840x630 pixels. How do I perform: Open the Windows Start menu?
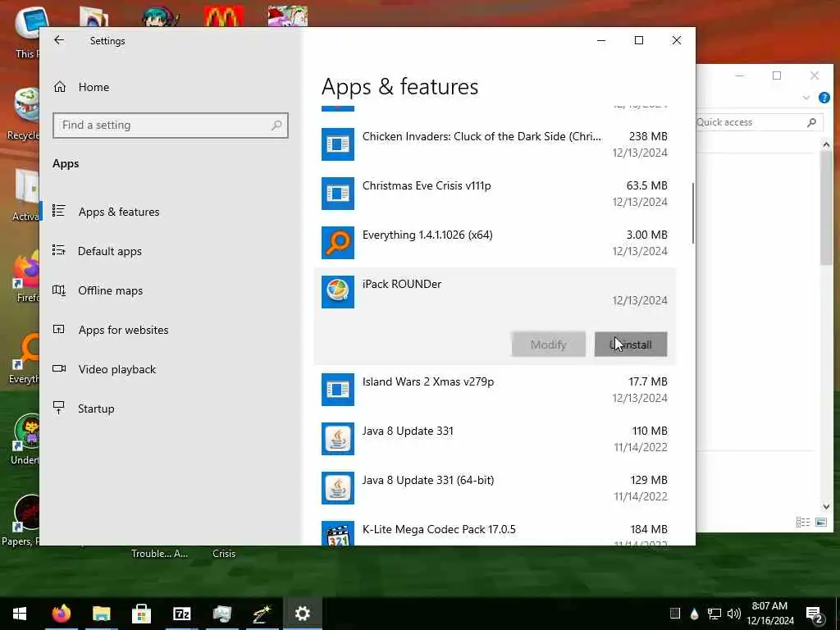[20, 614]
